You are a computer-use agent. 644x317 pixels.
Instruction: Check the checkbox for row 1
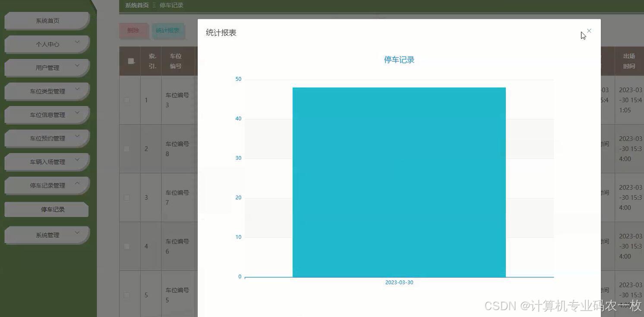pos(127,100)
